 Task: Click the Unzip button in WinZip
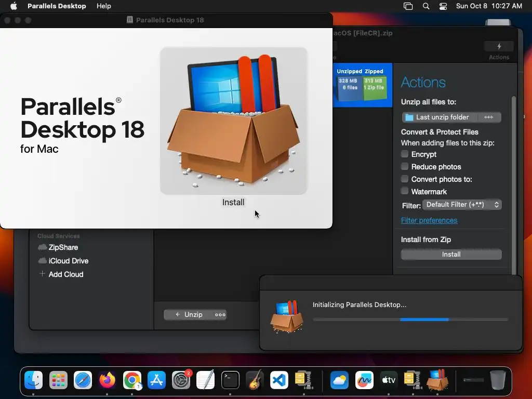point(189,314)
